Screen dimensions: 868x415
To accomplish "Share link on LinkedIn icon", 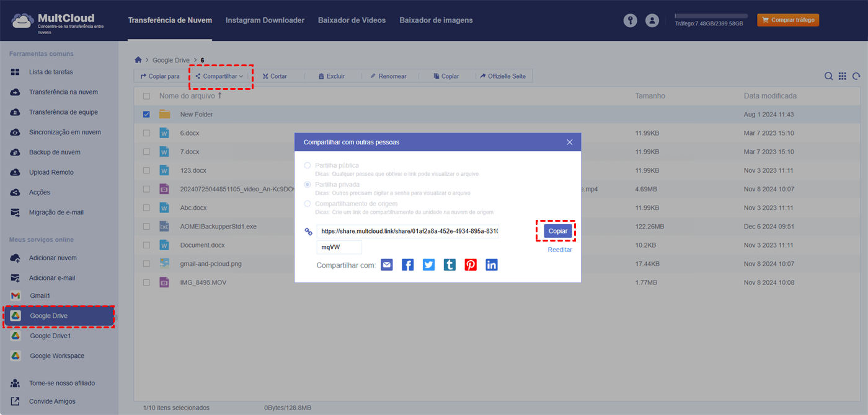I will coord(492,264).
